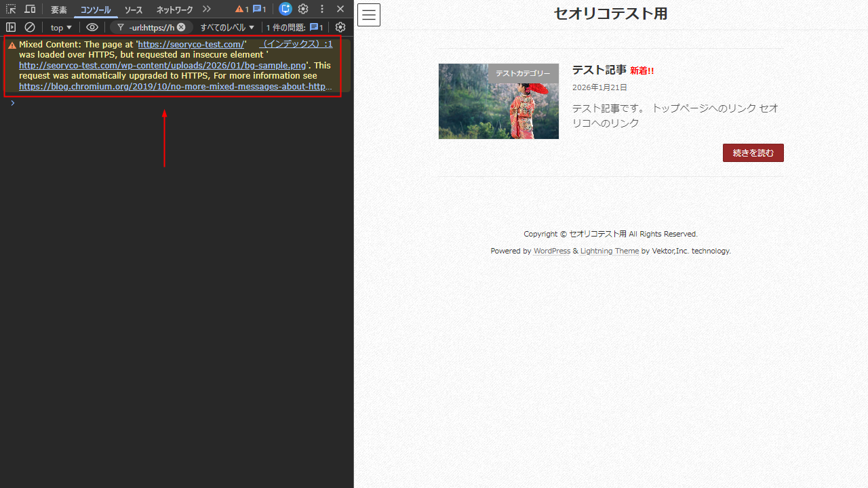The height and width of the screenshot is (488, 868).
Task: Click the テスト記事 post thumbnail image
Action: click(x=498, y=102)
